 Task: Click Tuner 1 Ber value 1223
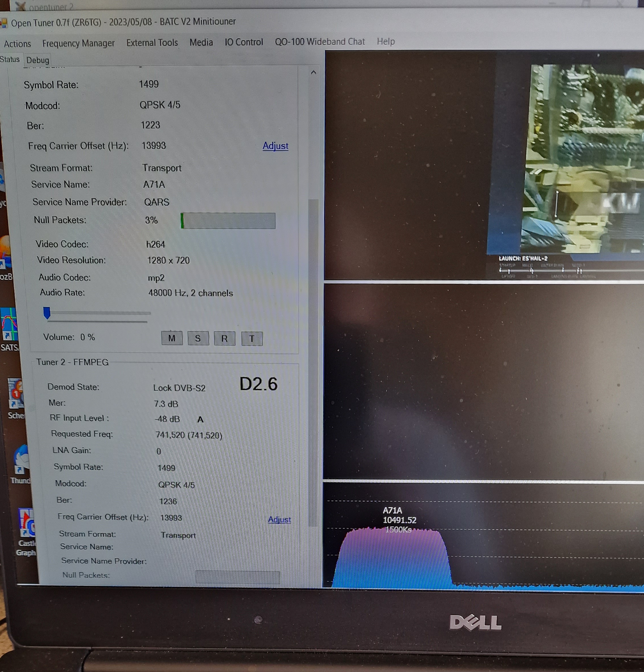point(150,125)
